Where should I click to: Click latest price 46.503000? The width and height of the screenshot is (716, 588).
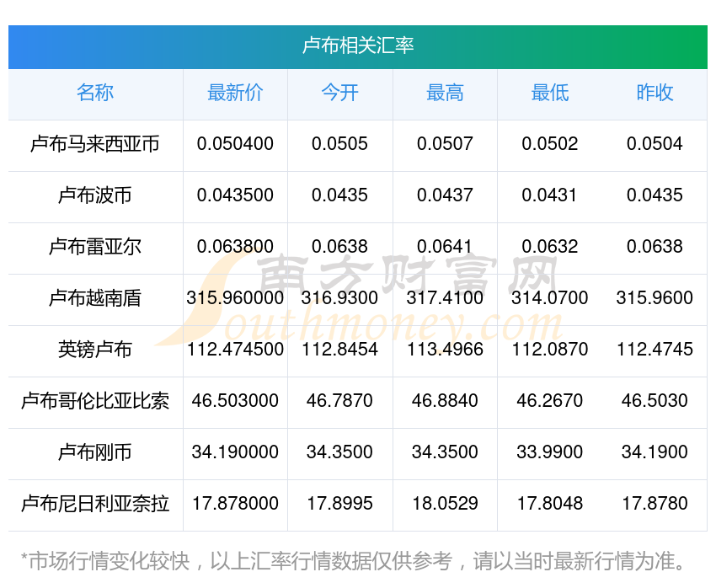point(235,401)
